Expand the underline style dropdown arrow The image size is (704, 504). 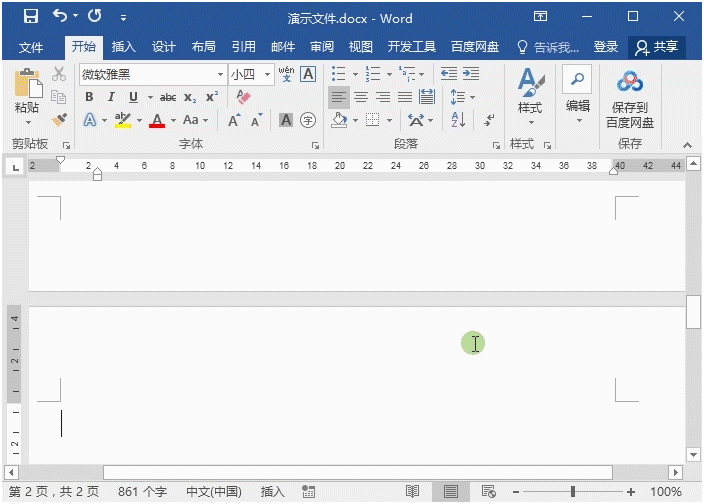(x=150, y=97)
